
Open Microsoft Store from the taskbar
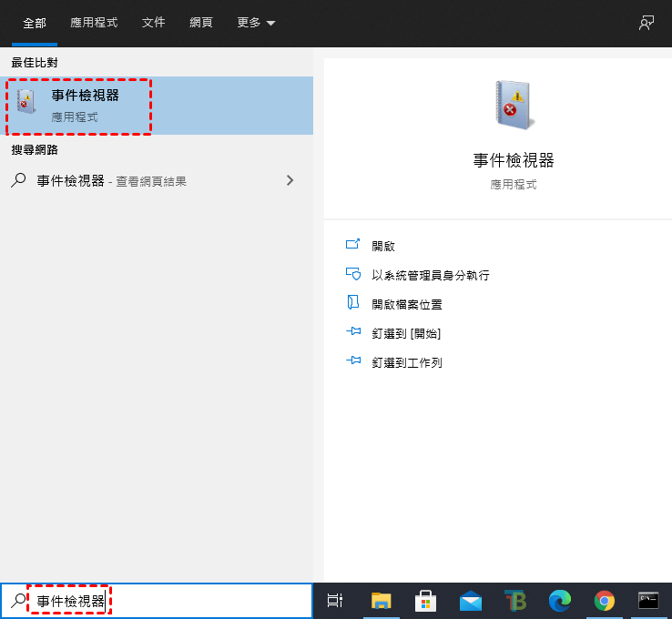pos(425,601)
